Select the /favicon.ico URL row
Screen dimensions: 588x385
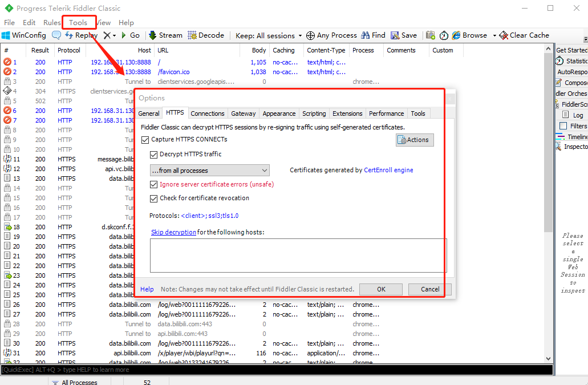click(x=173, y=72)
